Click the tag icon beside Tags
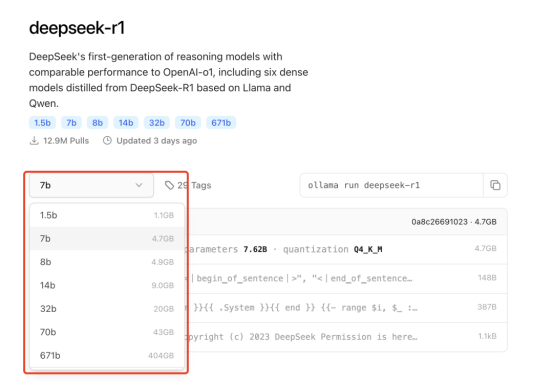Image resolution: width=553 pixels, height=383 pixels. tap(170, 185)
